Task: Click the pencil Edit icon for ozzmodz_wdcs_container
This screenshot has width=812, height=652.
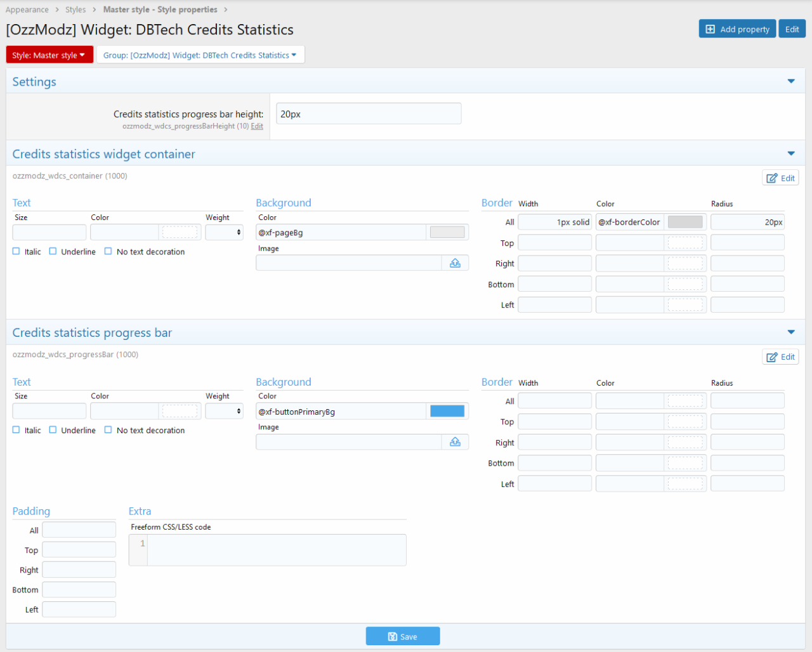Action: click(772, 178)
